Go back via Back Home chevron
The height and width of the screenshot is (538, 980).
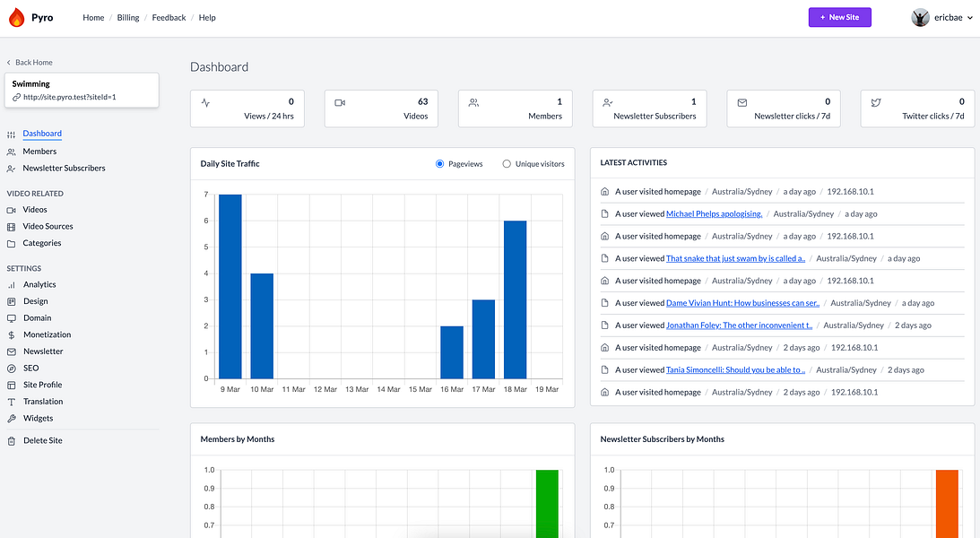9,63
